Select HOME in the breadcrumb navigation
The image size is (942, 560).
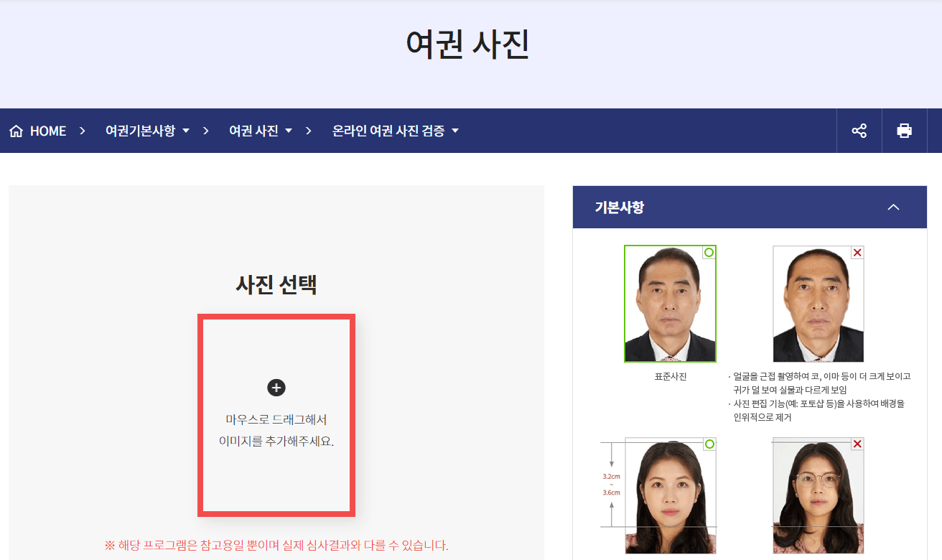[47, 130]
